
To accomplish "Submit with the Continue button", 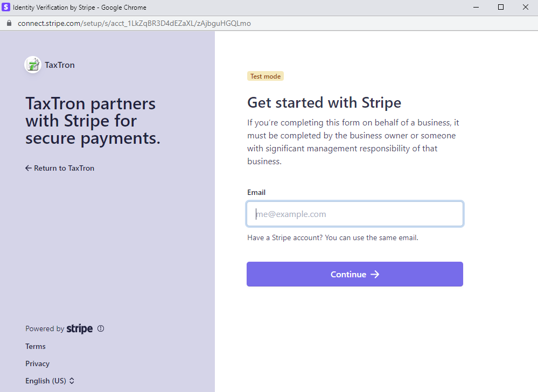I will [355, 274].
